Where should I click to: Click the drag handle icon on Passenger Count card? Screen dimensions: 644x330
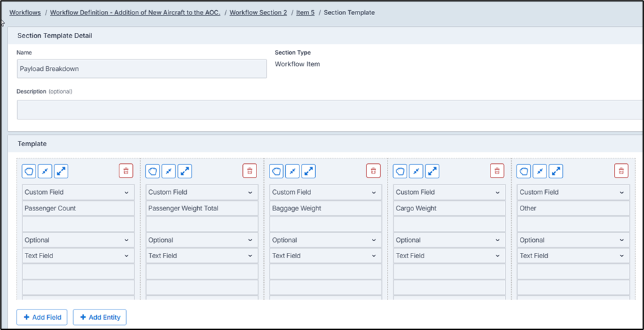tap(29, 171)
